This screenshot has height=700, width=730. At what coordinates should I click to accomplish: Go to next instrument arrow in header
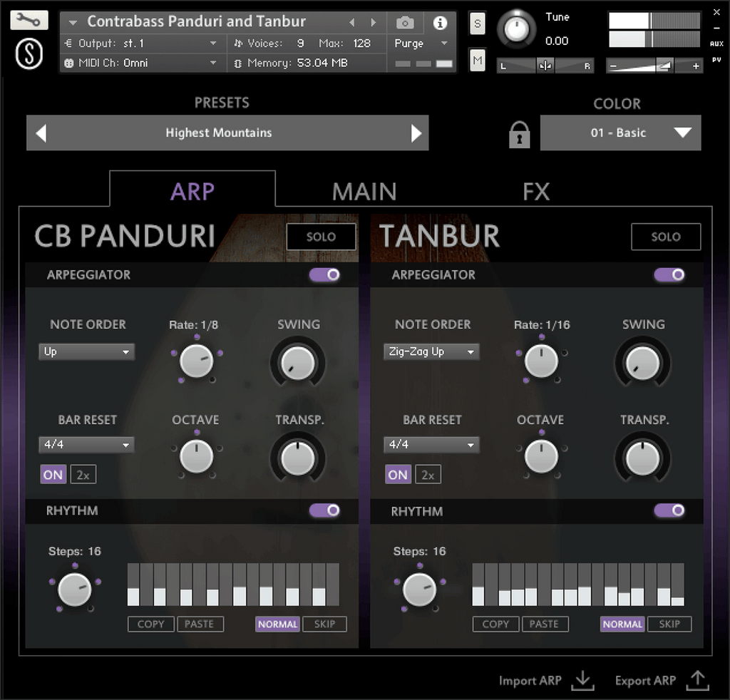373,22
